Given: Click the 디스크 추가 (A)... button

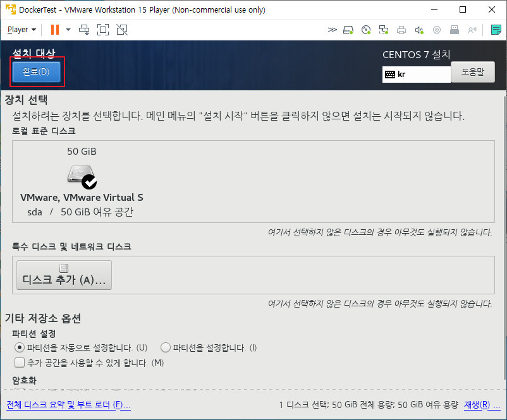Looking at the screenshot, I should point(64,275).
